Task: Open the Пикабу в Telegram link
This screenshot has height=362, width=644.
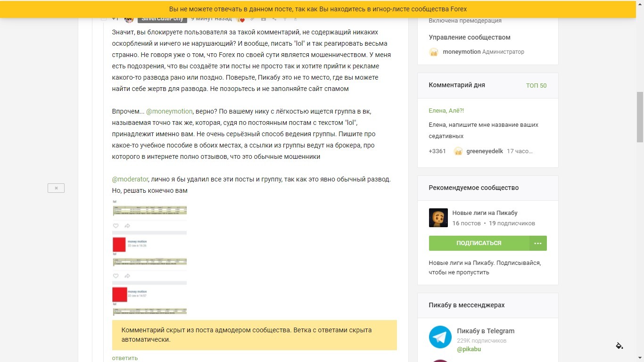Action: (x=486, y=331)
